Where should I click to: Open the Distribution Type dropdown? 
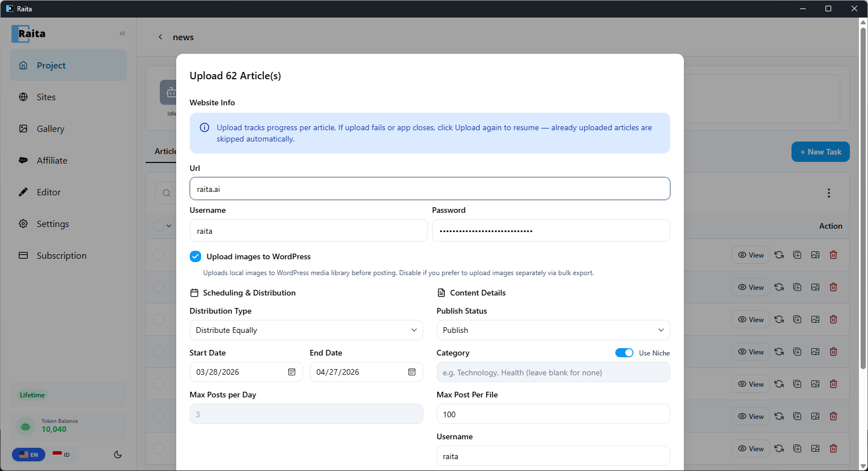(x=306, y=330)
